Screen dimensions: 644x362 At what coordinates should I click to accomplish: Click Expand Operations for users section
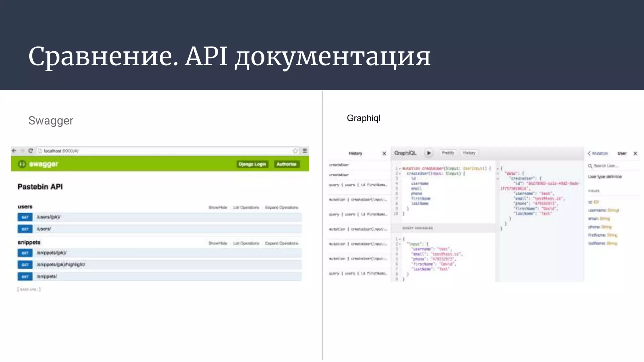(282, 207)
